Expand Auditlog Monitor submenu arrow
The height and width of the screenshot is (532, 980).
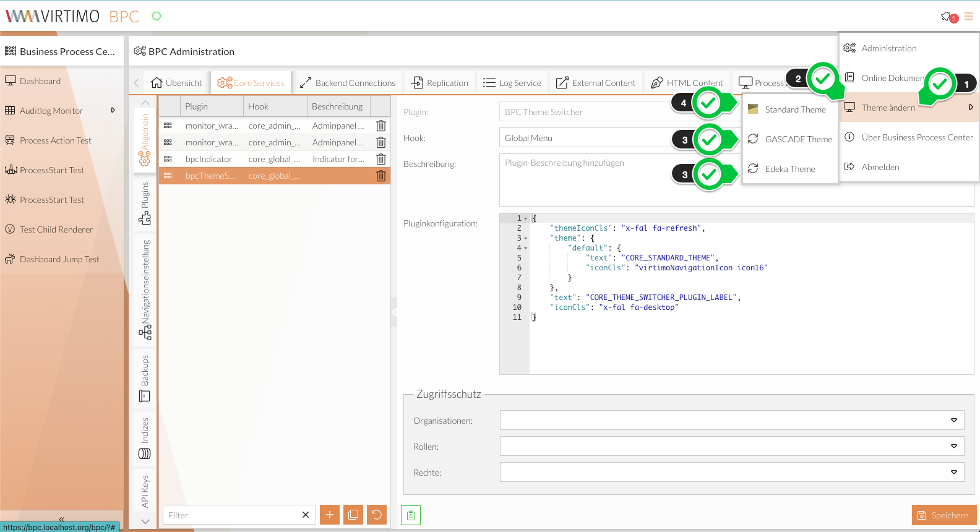pos(113,110)
